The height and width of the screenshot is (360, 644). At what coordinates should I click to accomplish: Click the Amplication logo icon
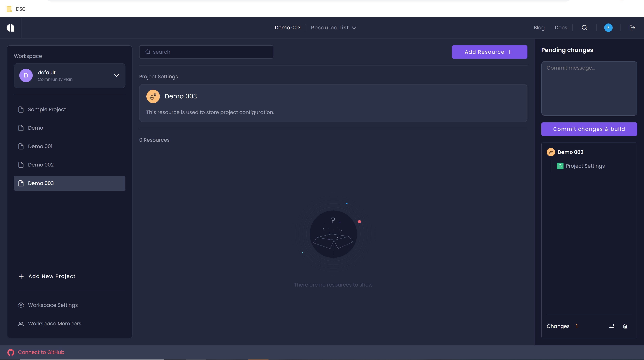(x=11, y=28)
